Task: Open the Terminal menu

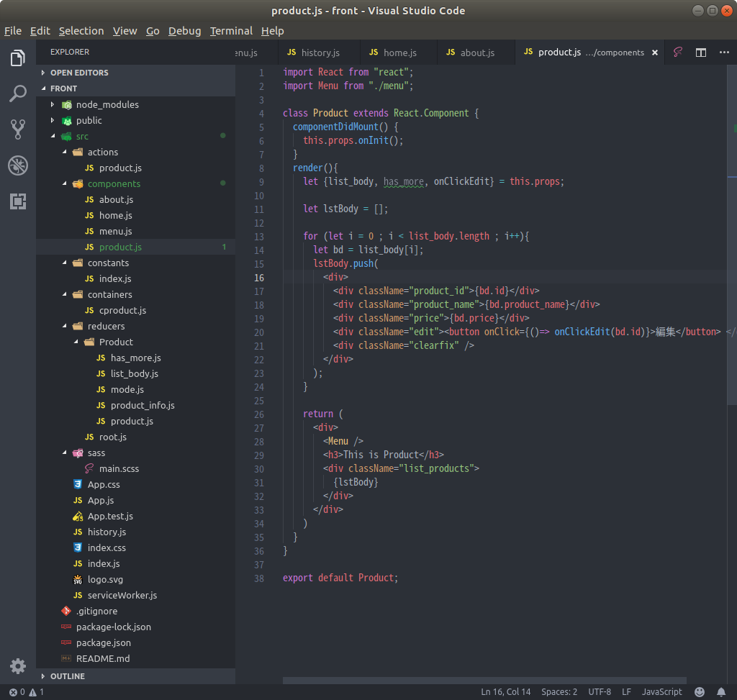Action: click(231, 31)
